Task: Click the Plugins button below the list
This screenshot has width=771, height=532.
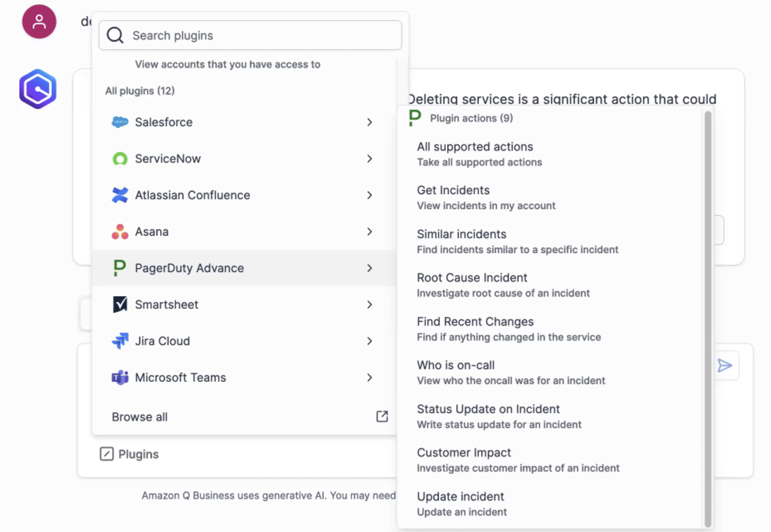Action: (129, 454)
